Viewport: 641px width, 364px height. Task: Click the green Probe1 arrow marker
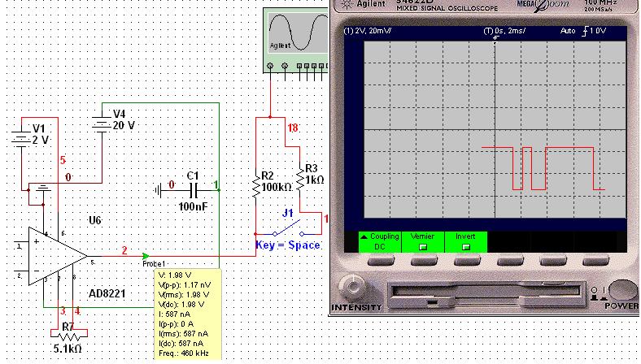pos(146,257)
